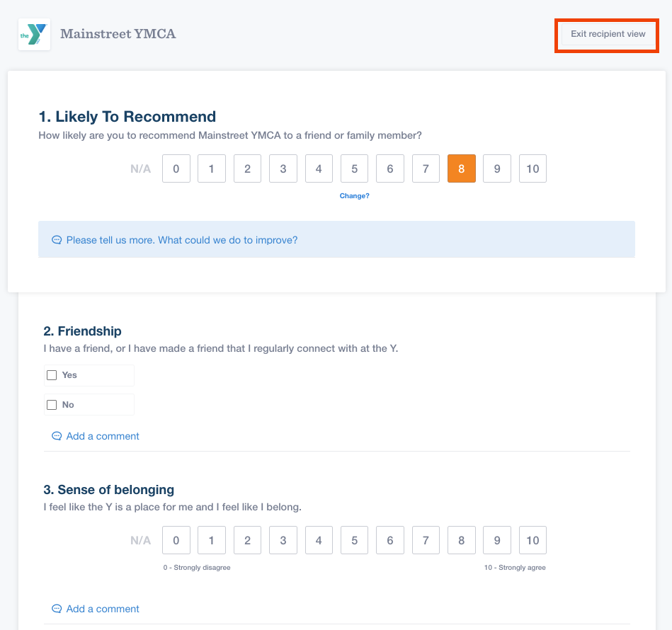This screenshot has width=672, height=630.
Task: Click the Exit recipient view button
Action: tap(608, 34)
